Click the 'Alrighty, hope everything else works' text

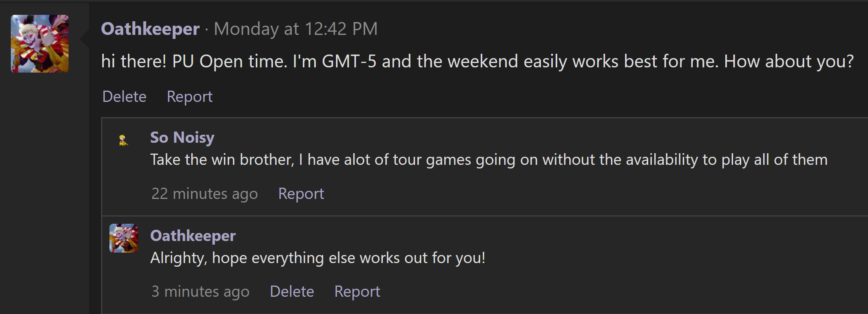click(318, 258)
